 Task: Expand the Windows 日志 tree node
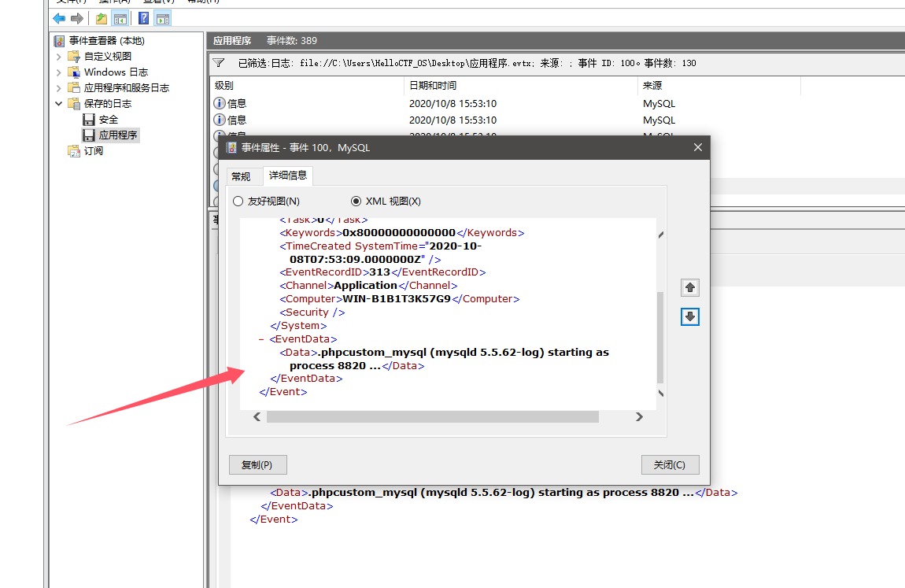pyautogui.click(x=59, y=72)
